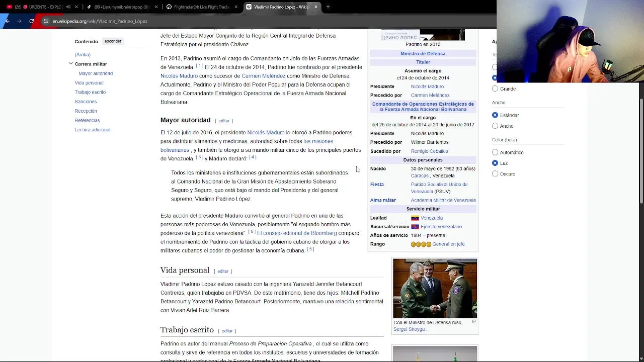644x362 pixels.
Task: Open site information icon in address bar
Action: tap(45, 21)
